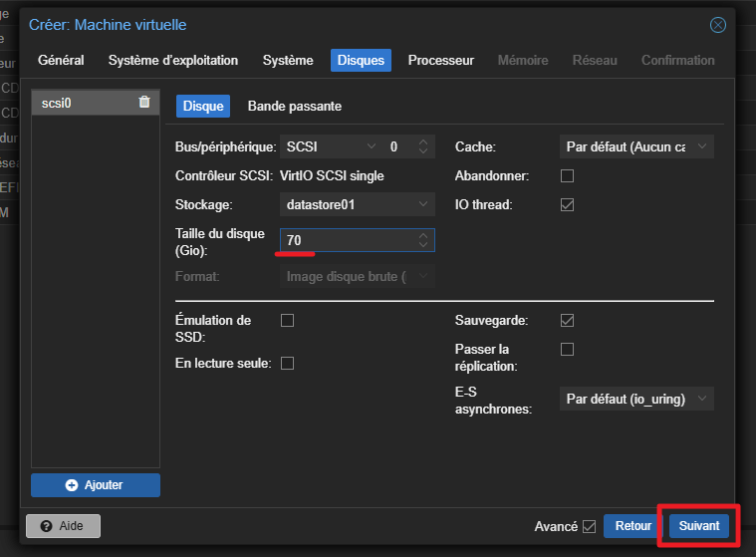Click Suivant to go to next step
The height and width of the screenshot is (557, 756).
[x=698, y=526]
